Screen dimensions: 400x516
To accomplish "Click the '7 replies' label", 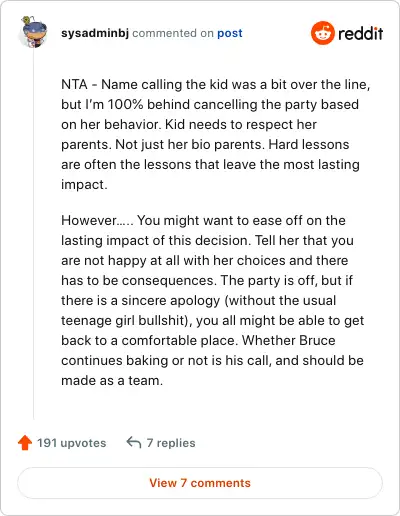I will point(171,443).
